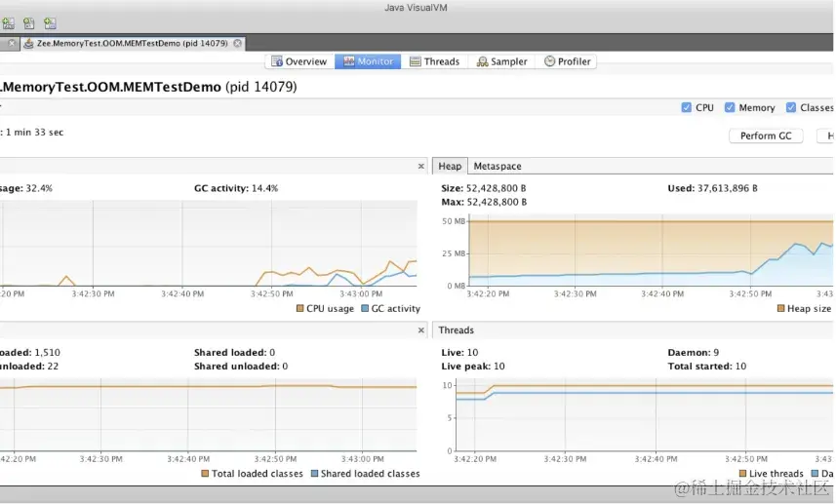This screenshot has width=836, height=504.
Task: Click the first green-plus add toolbar icon
Action: [x=8, y=23]
